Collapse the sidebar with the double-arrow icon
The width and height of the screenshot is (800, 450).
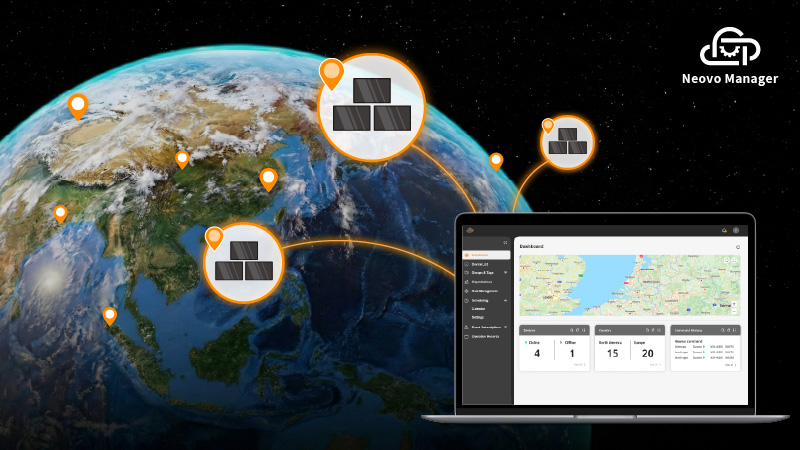tap(505, 243)
